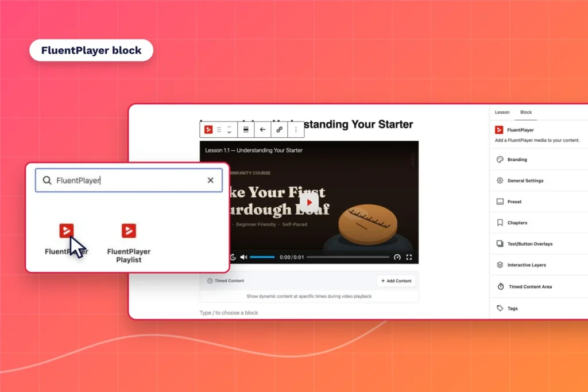Viewport: 588px width, 392px height.
Task: Expand the Branding panel
Action: (x=539, y=160)
